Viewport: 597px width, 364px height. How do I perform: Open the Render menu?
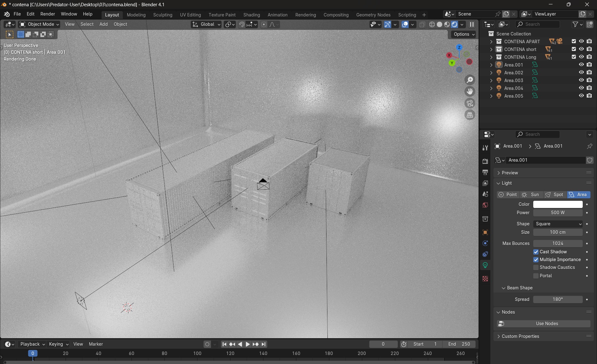click(x=48, y=14)
